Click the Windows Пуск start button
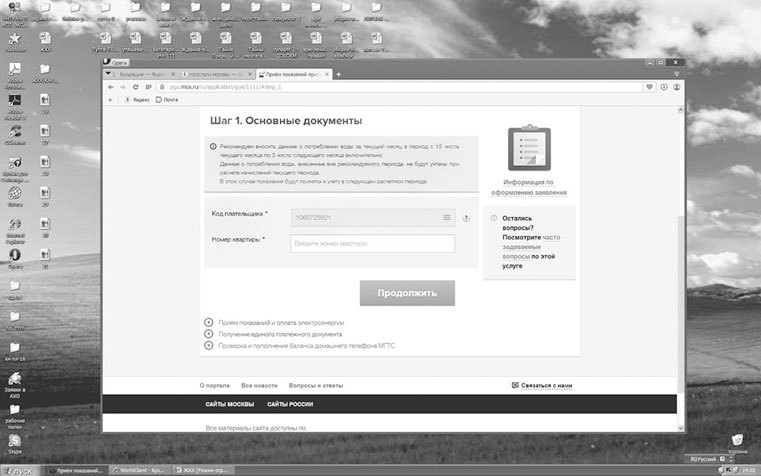This screenshot has height=476, width=761. [x=18, y=470]
